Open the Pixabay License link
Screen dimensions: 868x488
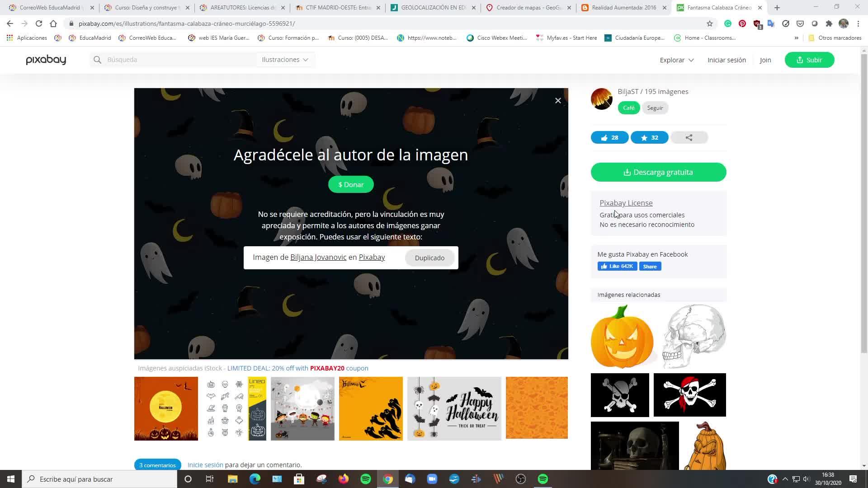click(x=626, y=203)
